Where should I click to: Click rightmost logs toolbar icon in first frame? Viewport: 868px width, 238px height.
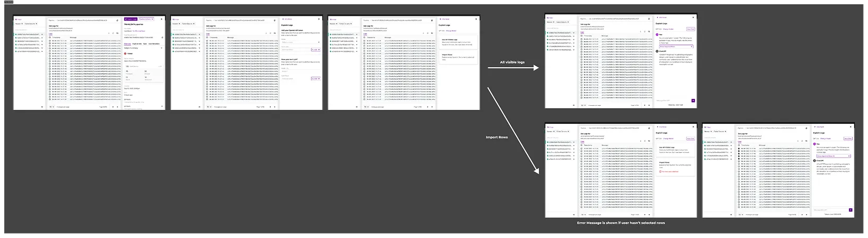(117, 33)
